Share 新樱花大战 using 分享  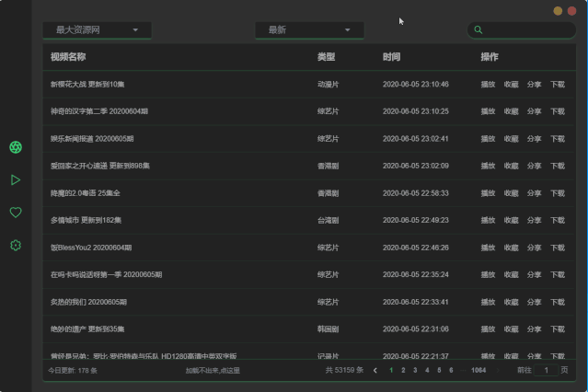click(x=534, y=85)
